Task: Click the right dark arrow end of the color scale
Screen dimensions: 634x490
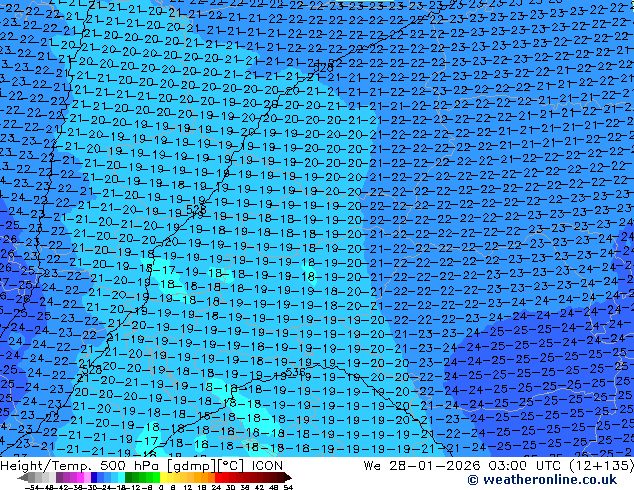Action: pyautogui.click(x=288, y=477)
